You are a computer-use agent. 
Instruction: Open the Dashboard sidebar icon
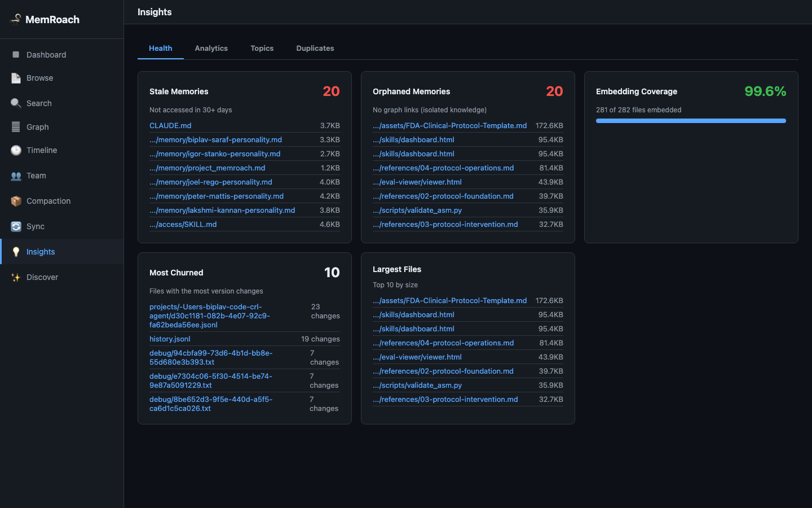tap(16, 55)
